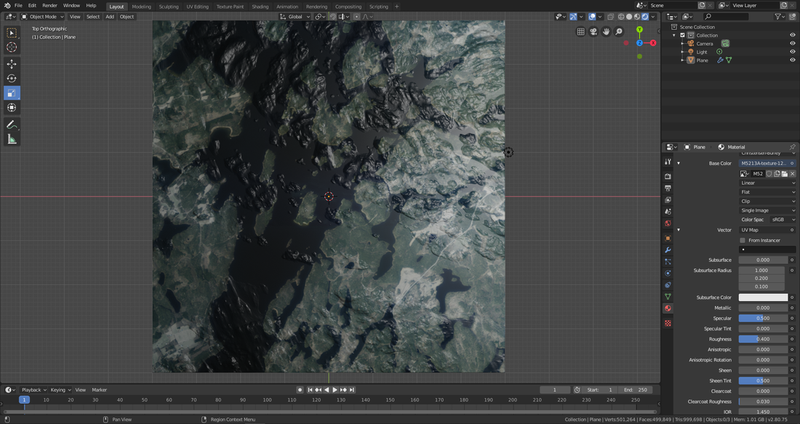Viewport: 800px width, 424px height.
Task: Click the Base Color image texture link
Action: 763,163
